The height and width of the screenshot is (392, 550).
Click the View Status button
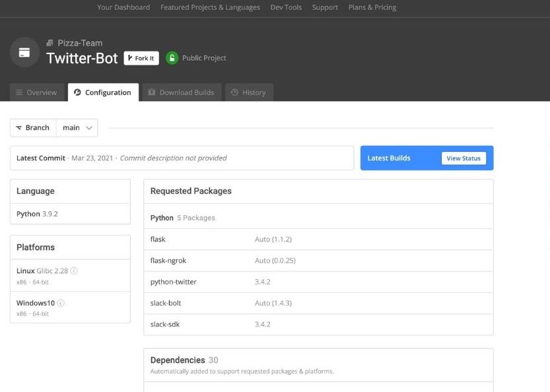[464, 158]
